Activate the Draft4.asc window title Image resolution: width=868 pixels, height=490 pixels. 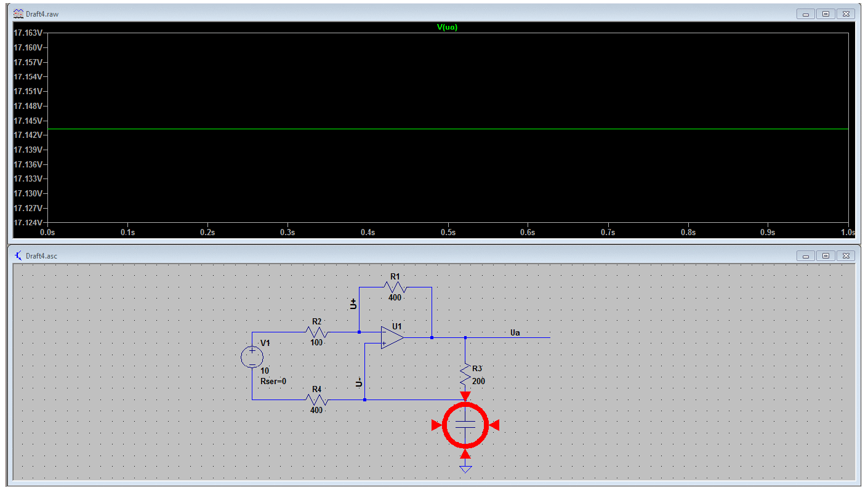[x=42, y=255]
